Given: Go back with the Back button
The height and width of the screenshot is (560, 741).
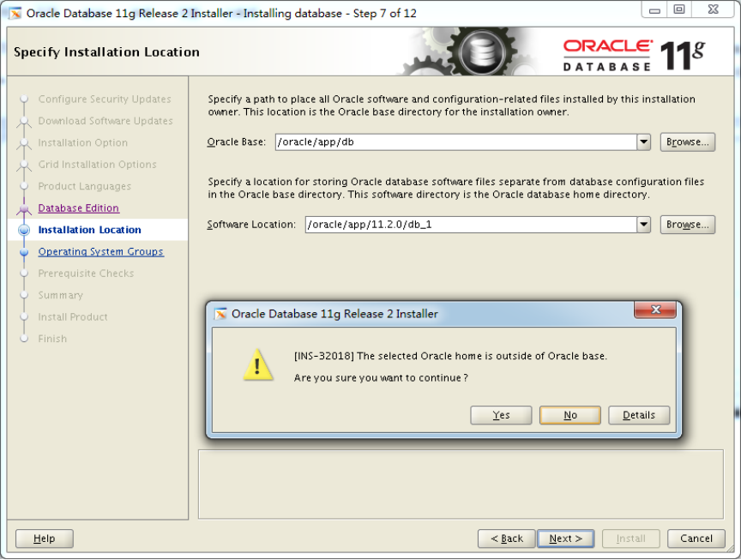Looking at the screenshot, I should (x=507, y=539).
